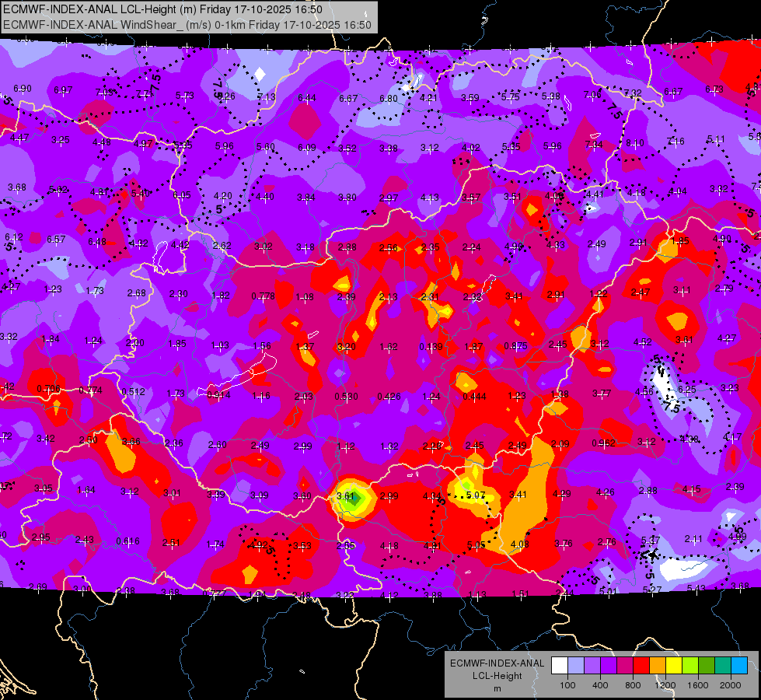This screenshot has height=700, width=761.
Task: Click the wind shear value '6.44'
Action: click(x=307, y=98)
